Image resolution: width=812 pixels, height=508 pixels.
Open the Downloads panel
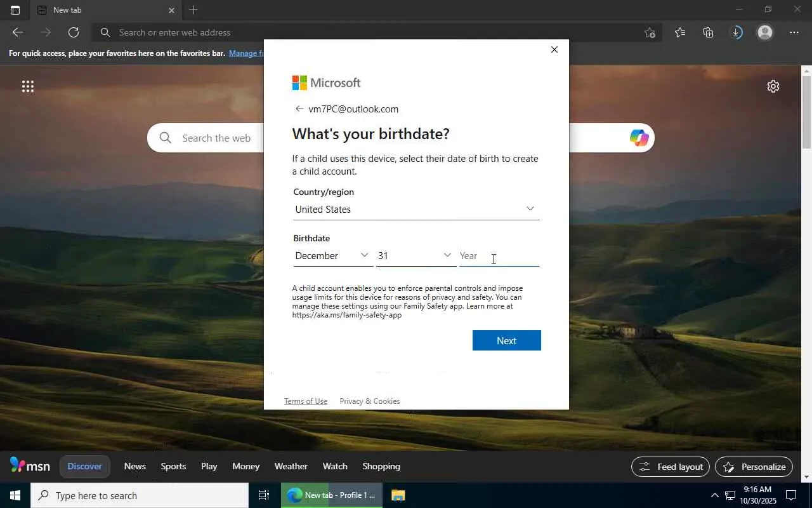(x=737, y=32)
